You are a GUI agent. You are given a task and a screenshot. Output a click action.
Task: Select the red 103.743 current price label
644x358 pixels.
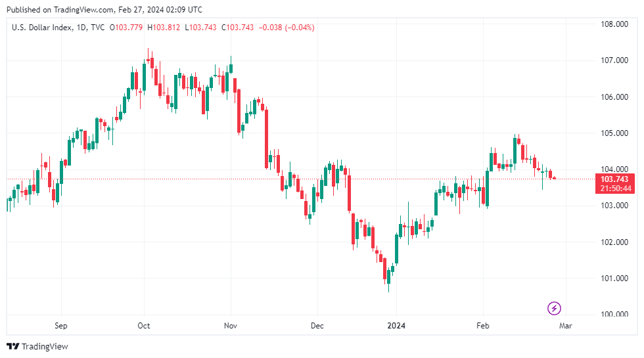[x=614, y=179]
